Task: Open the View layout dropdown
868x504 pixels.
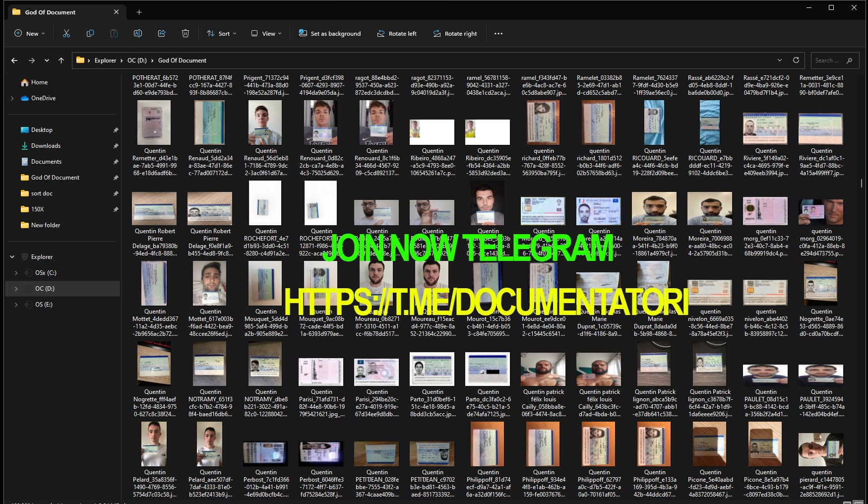Action: tap(266, 34)
